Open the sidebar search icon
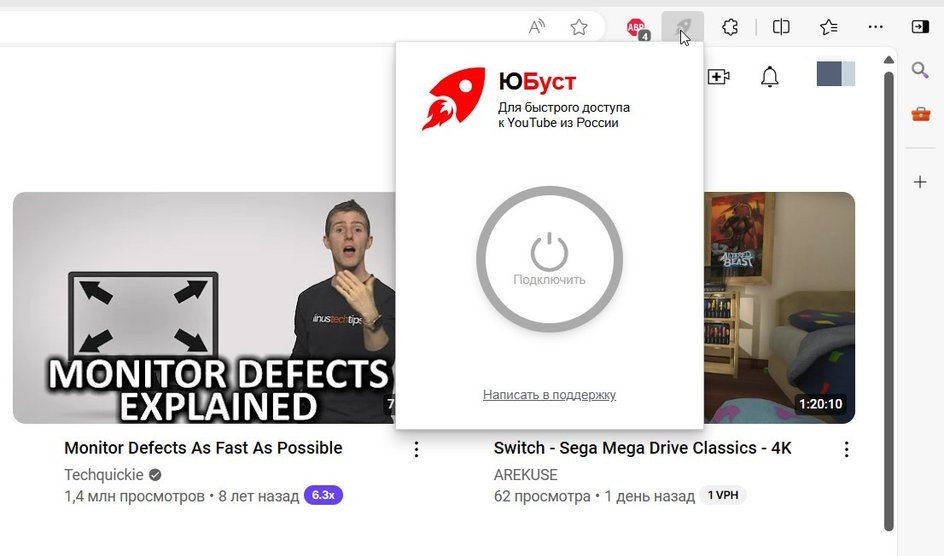The width and height of the screenshot is (944, 556). coord(920,70)
